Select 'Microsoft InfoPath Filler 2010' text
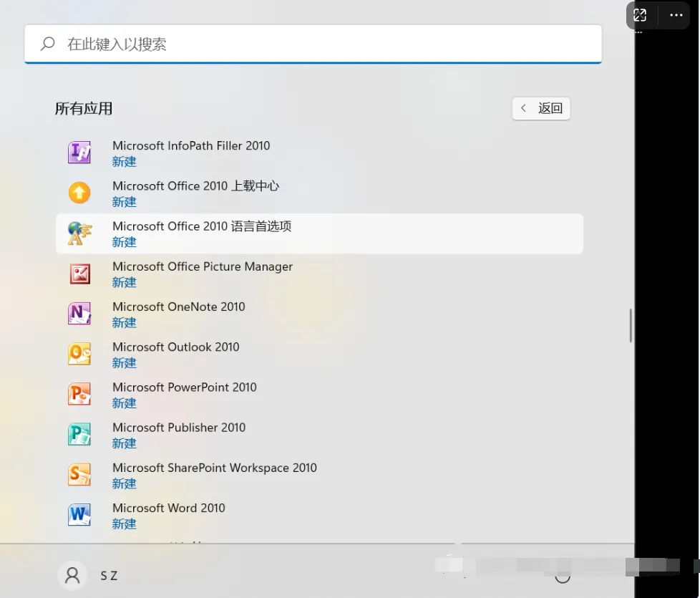The image size is (700, 598). point(191,145)
